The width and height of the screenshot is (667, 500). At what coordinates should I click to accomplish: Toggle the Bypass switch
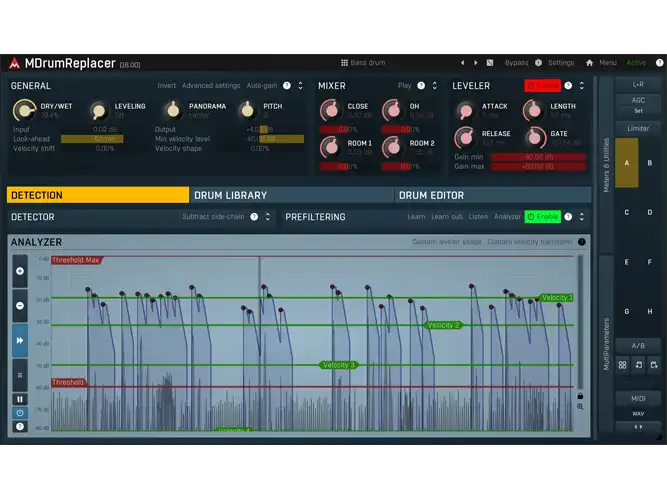pyautogui.click(x=516, y=63)
